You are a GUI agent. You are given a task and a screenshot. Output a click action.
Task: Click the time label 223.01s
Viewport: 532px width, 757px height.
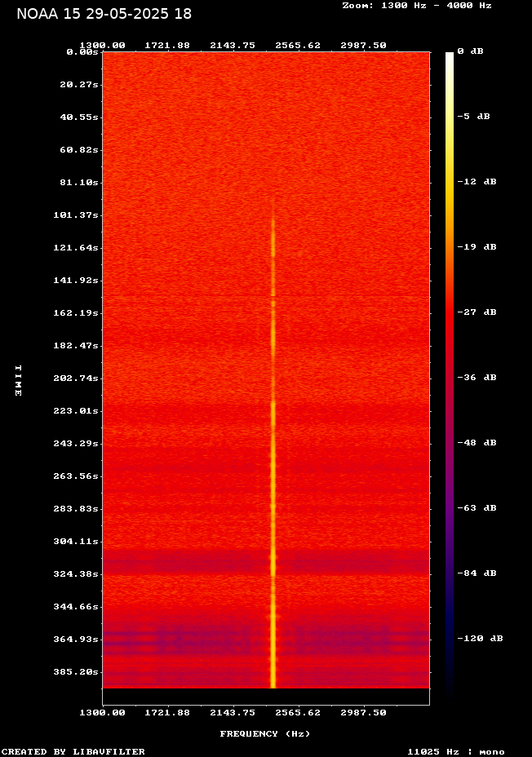pyautogui.click(x=76, y=411)
